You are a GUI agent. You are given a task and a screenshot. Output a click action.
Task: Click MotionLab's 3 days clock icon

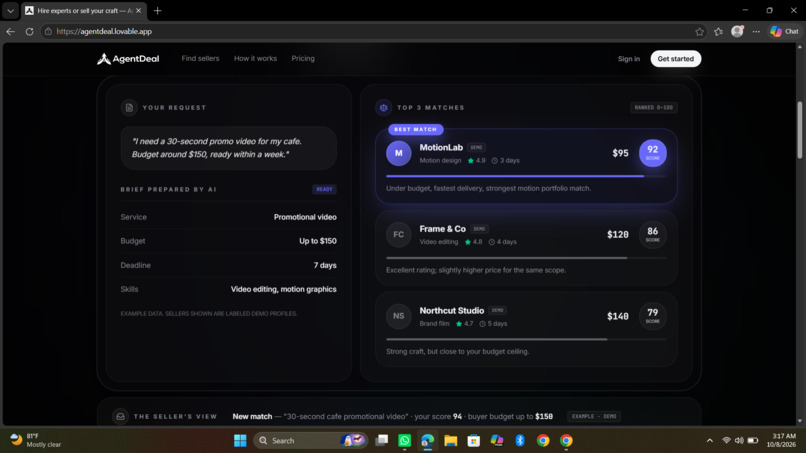[x=494, y=160]
